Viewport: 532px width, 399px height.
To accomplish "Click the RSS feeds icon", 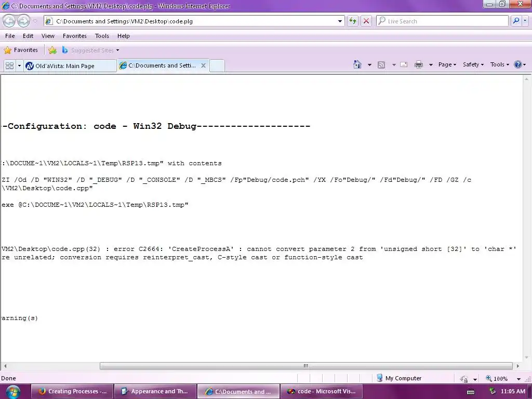I will [x=381, y=65].
